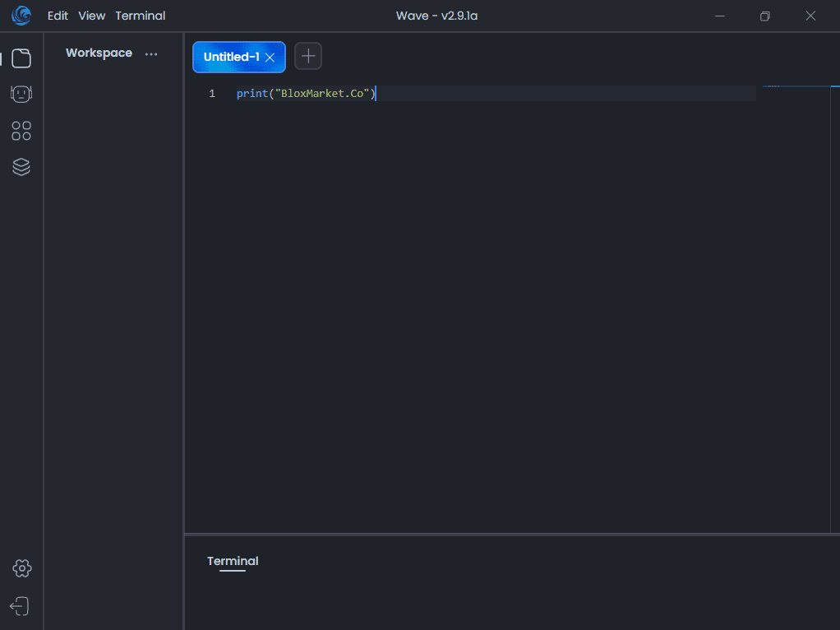Click the print("BloxMarket.Co") code line
The height and width of the screenshot is (630, 840).
[306, 93]
